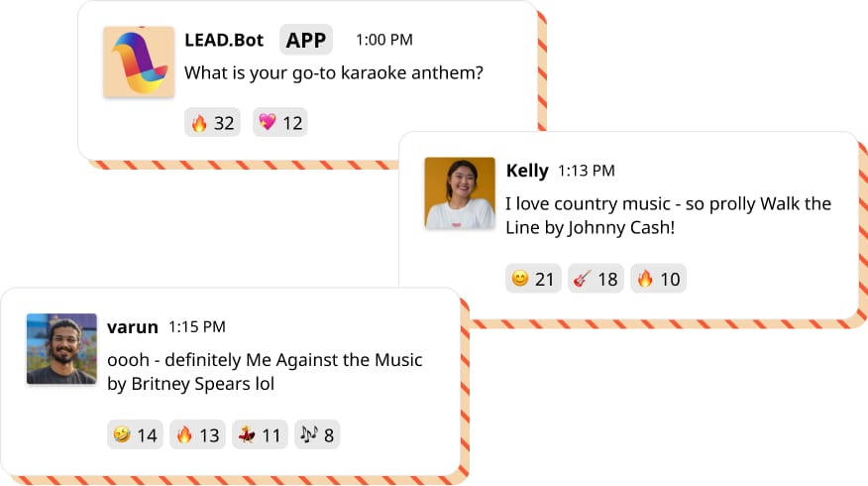This screenshot has width=868, height=486.
Task: Click the dancer emoji reaction with 11
Action: pyautogui.click(x=259, y=434)
